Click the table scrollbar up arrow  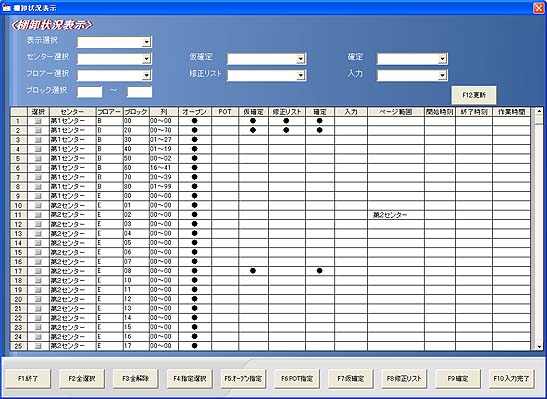tap(539, 111)
